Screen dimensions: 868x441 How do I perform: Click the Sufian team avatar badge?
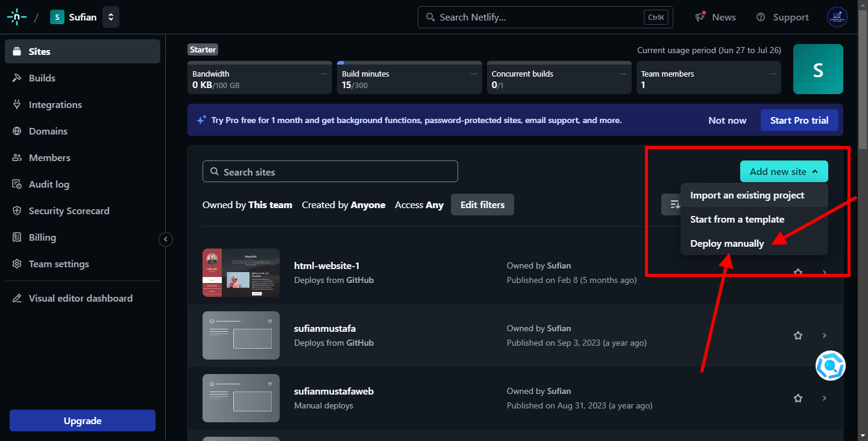57,17
